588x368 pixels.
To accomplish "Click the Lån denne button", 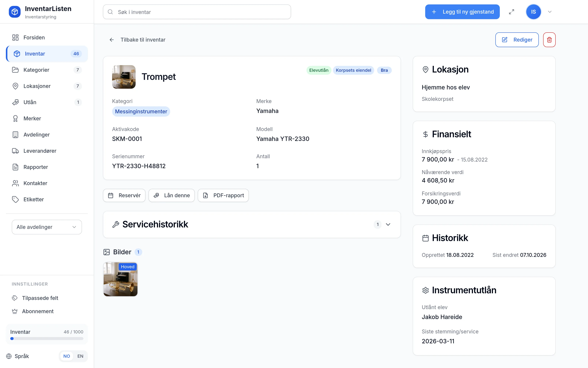I will 172,195.
